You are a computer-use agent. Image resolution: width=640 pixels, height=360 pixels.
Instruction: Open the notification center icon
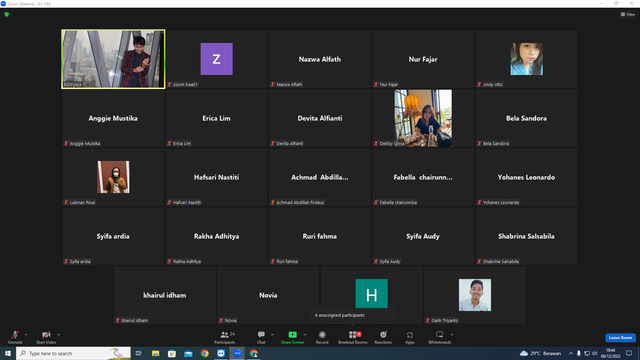(629, 353)
